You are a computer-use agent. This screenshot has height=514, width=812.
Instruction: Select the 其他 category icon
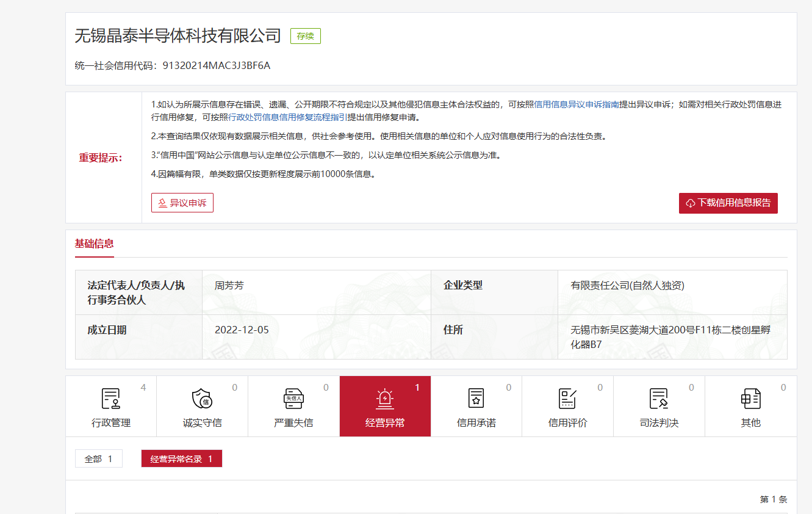[750, 399]
